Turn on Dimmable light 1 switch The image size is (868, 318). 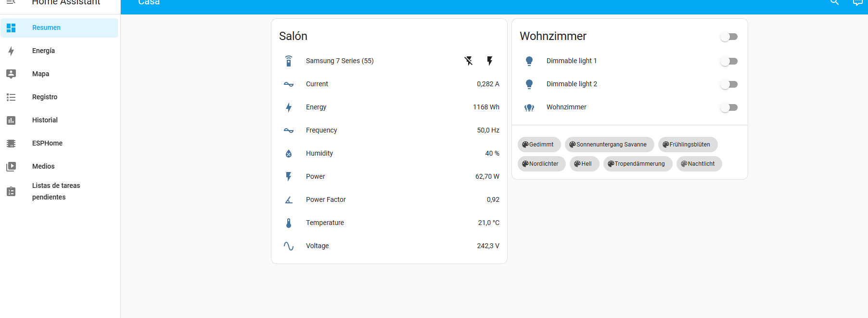729,61
